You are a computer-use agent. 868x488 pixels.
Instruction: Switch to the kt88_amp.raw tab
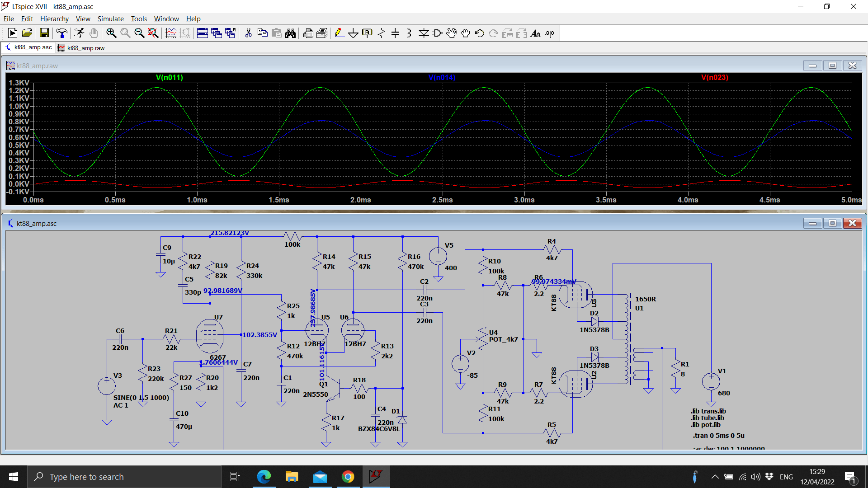pyautogui.click(x=81, y=48)
